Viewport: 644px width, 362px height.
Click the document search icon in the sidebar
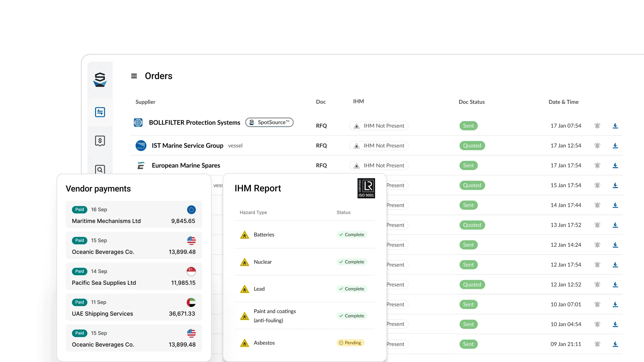click(100, 169)
